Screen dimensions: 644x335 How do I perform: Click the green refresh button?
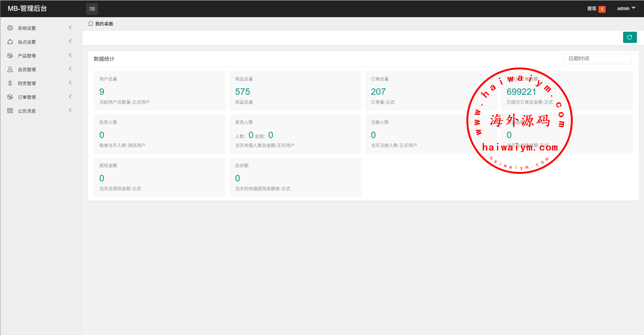pos(629,37)
